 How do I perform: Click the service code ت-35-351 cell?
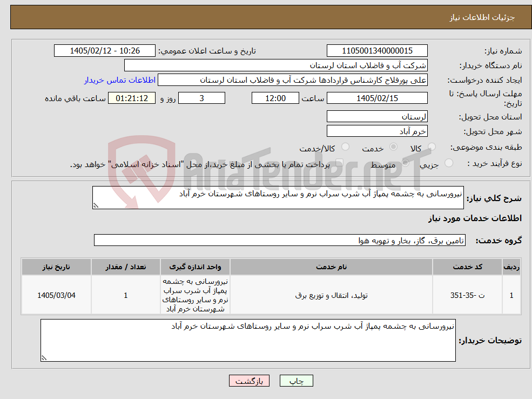click(x=467, y=295)
